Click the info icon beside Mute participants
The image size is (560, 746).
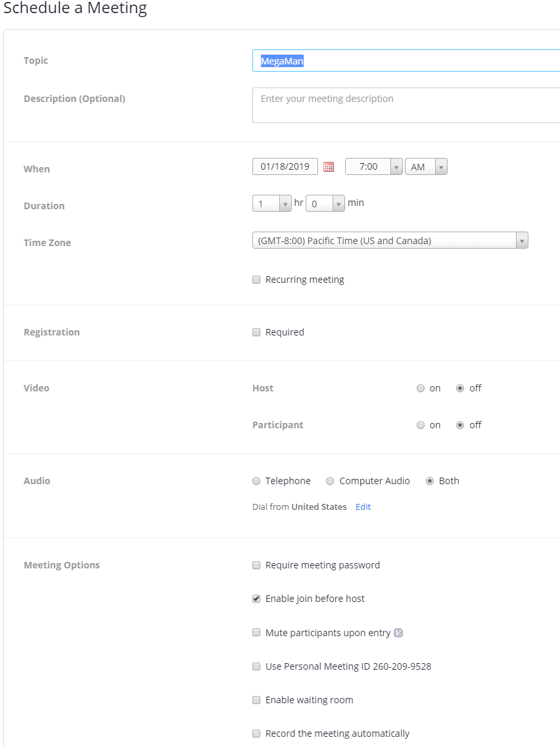coord(399,632)
